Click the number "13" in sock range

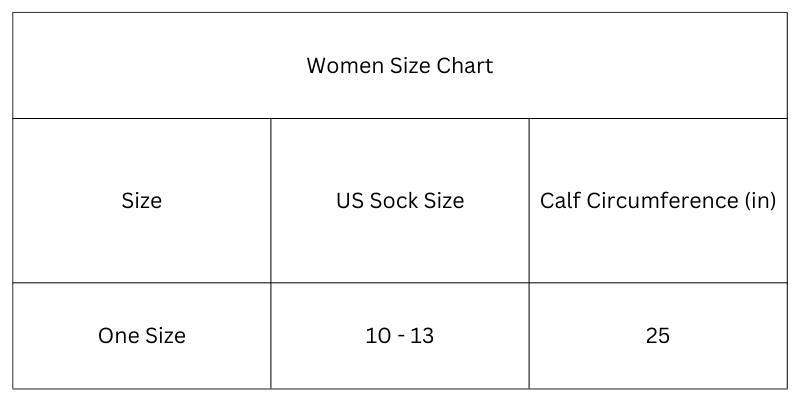pos(422,336)
